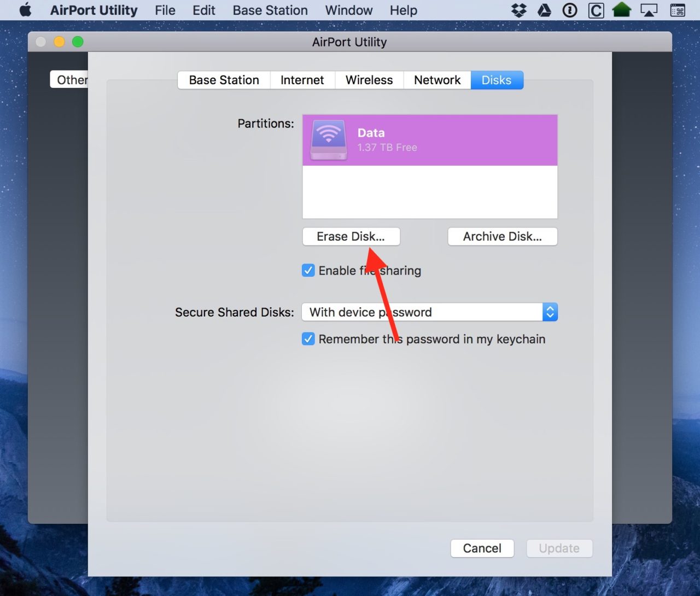Switch to the Internet tab
The image size is (700, 596).
point(302,80)
